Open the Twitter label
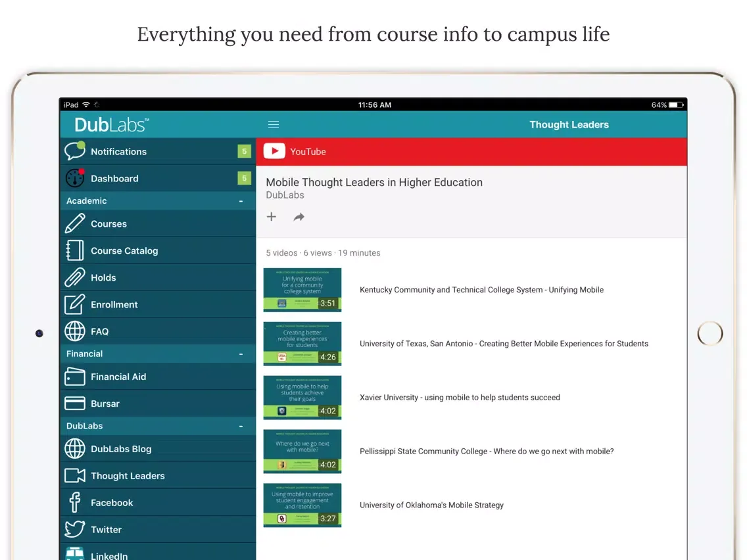 point(107,530)
